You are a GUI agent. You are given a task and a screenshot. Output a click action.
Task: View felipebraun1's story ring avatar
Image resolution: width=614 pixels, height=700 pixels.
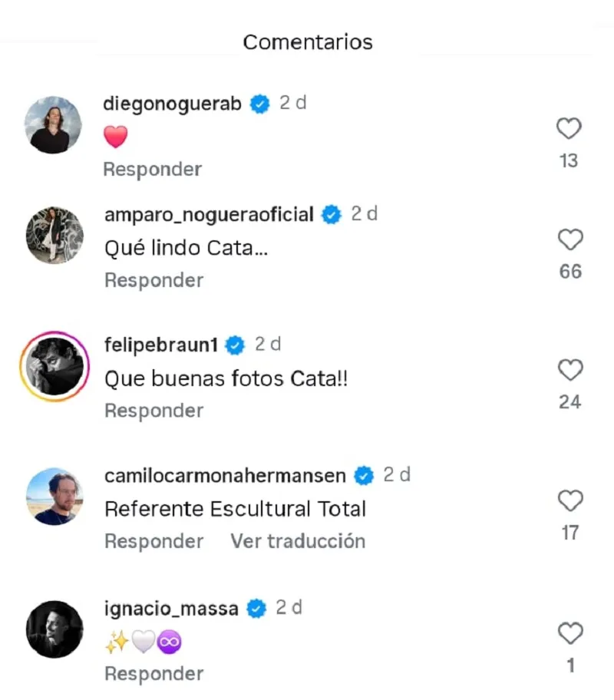coord(54,367)
